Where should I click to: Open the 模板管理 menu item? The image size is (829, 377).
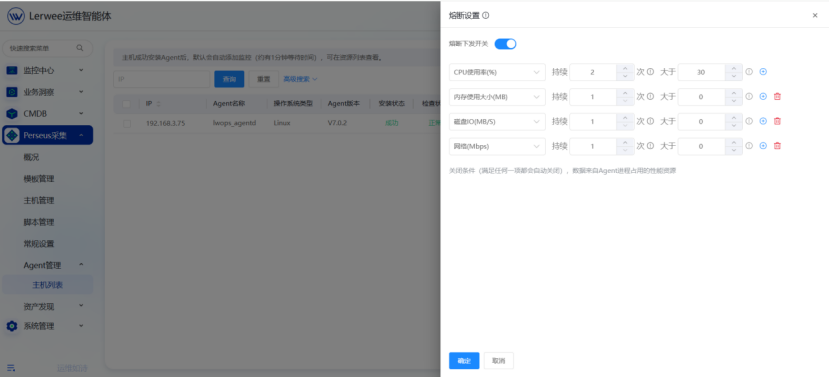coord(39,179)
